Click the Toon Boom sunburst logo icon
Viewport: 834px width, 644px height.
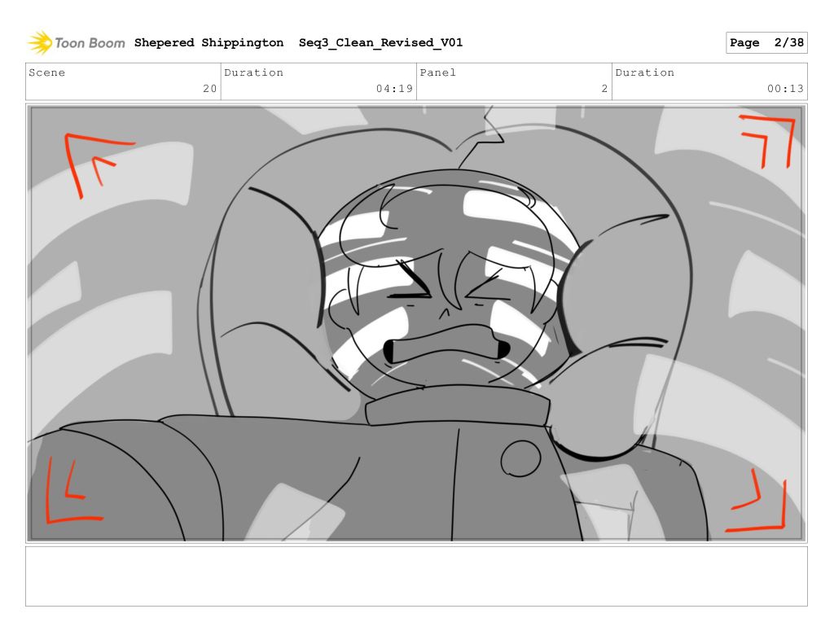coord(39,42)
